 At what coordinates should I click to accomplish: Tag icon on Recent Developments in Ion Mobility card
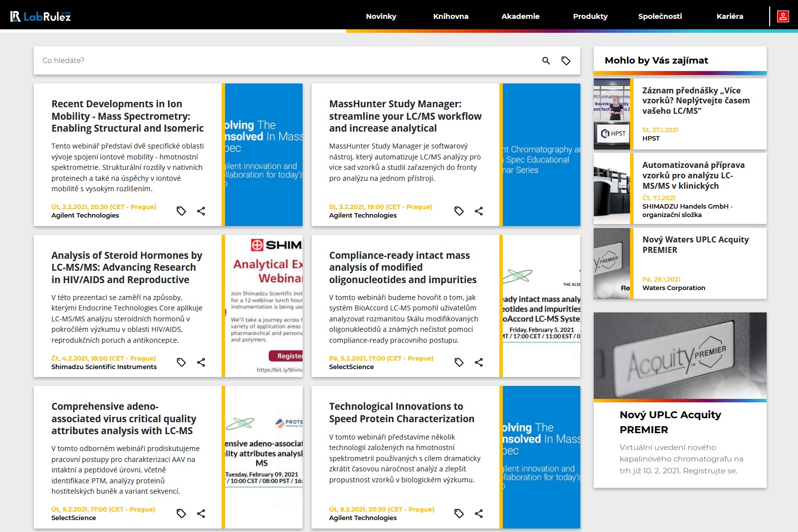pos(181,211)
